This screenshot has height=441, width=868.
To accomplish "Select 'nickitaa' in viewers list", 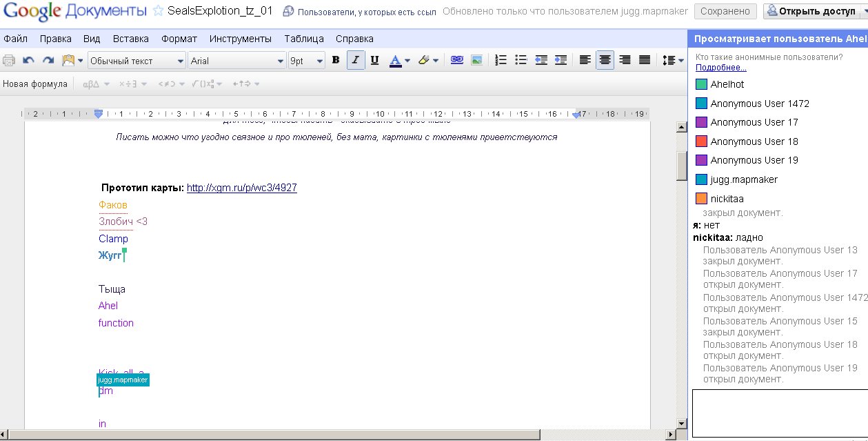I will point(727,199).
